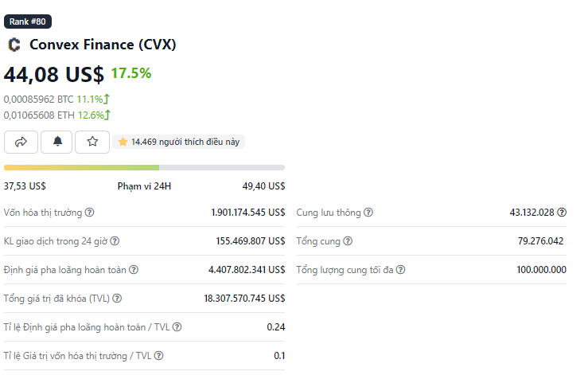Screen dimensions: 588x375
Task: Click the Convex Finance (CVX) title
Action: 103,45
